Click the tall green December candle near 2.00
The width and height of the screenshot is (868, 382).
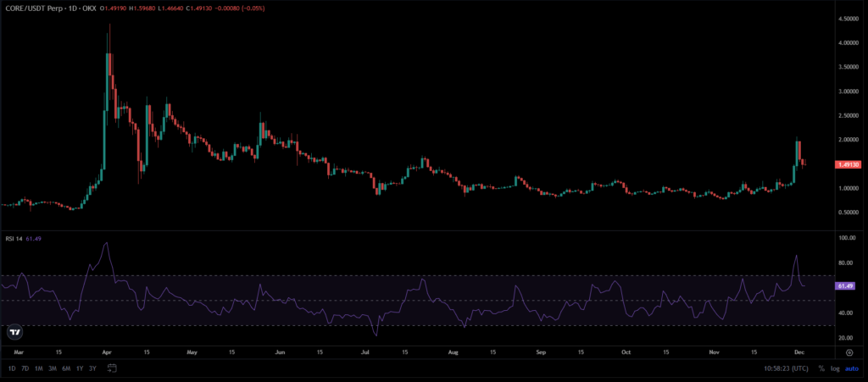coord(798,152)
